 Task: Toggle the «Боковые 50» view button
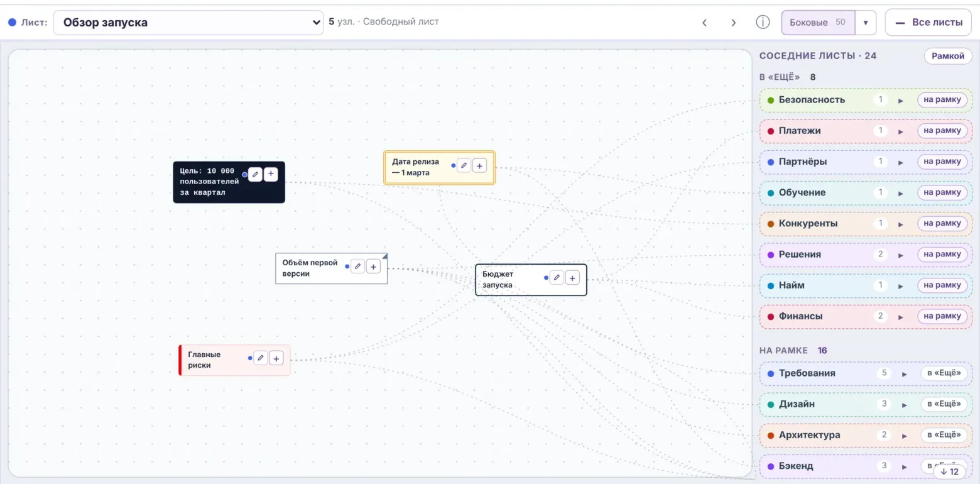(x=819, y=23)
